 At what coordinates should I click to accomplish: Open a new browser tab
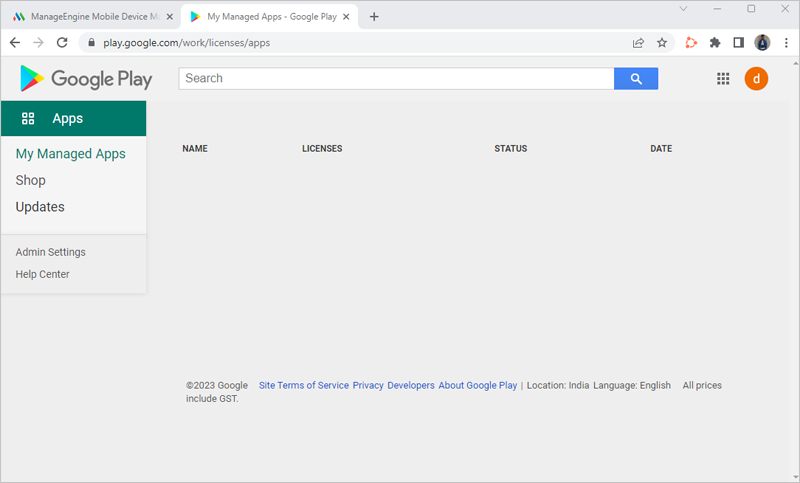pos(374,17)
